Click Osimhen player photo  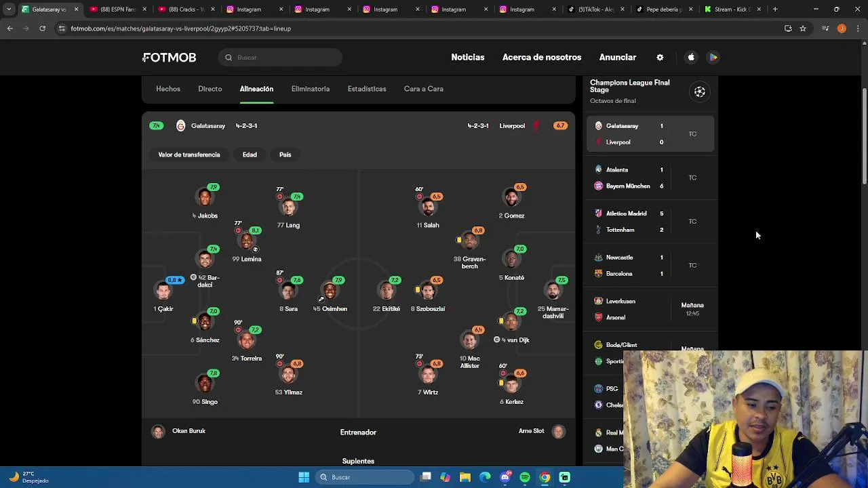(x=330, y=291)
